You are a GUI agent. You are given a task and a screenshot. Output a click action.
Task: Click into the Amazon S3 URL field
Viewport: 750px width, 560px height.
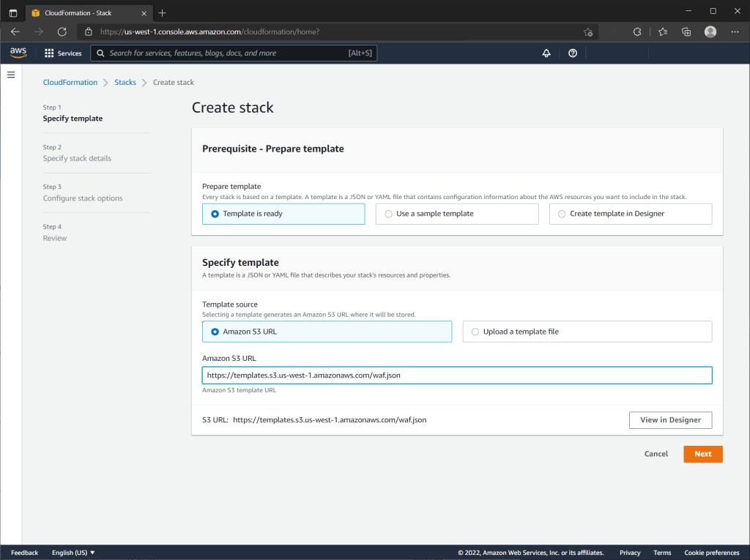point(456,375)
